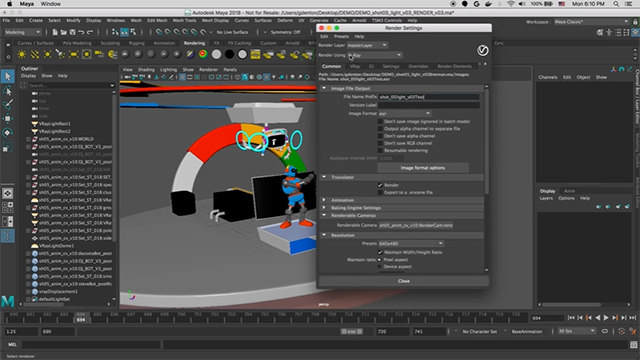Go to start of playback range
640x360 pixels.
coord(571,318)
